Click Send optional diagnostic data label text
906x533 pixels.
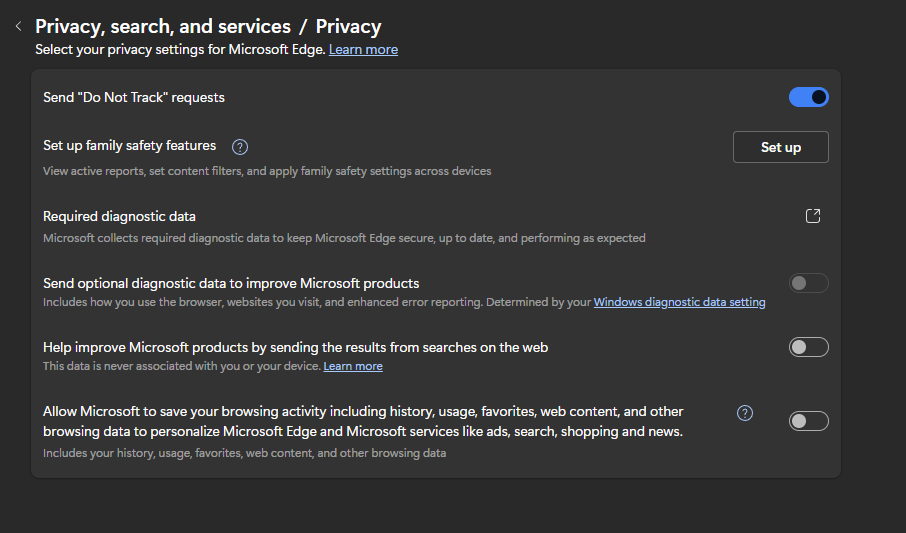coord(231,283)
